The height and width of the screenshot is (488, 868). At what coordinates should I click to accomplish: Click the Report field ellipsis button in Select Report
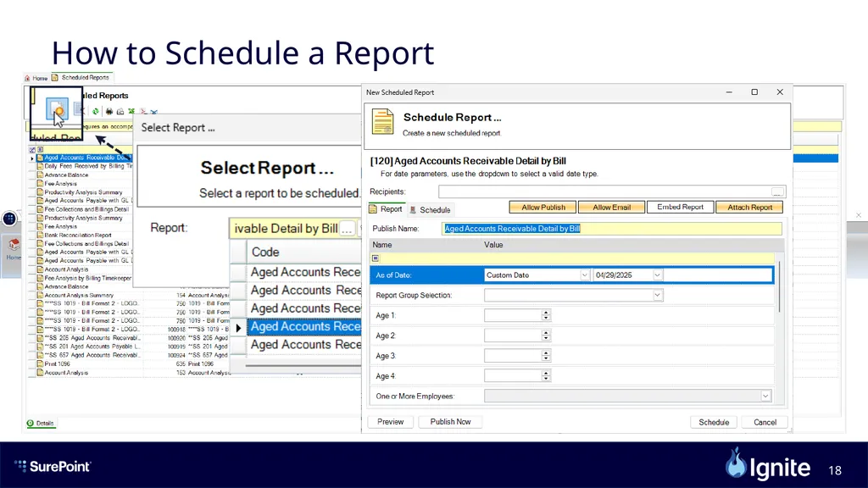click(347, 229)
